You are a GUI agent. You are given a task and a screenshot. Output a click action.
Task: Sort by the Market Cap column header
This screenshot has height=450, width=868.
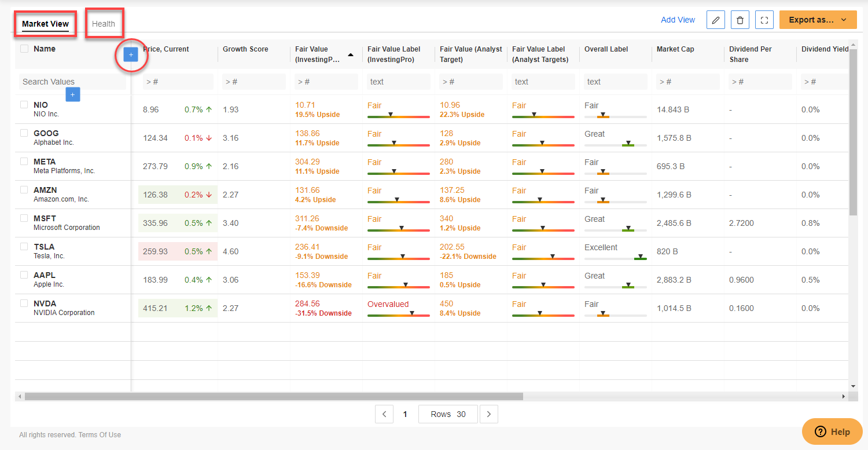(x=675, y=49)
